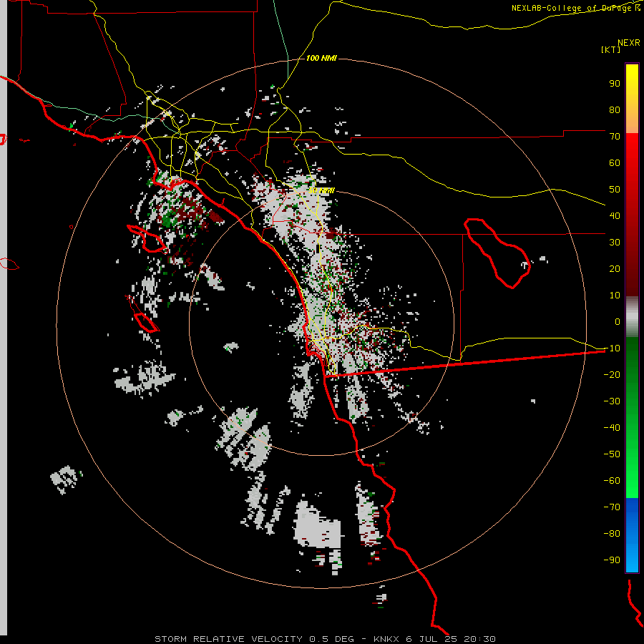Select the -50 scale value label
This screenshot has width=644, height=644.
coord(612,454)
